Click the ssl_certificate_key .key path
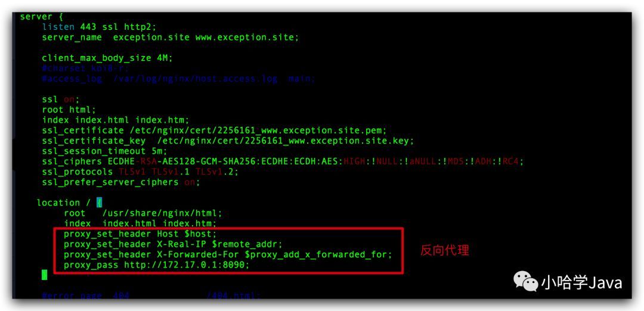The image size is (644, 311). pos(285,141)
